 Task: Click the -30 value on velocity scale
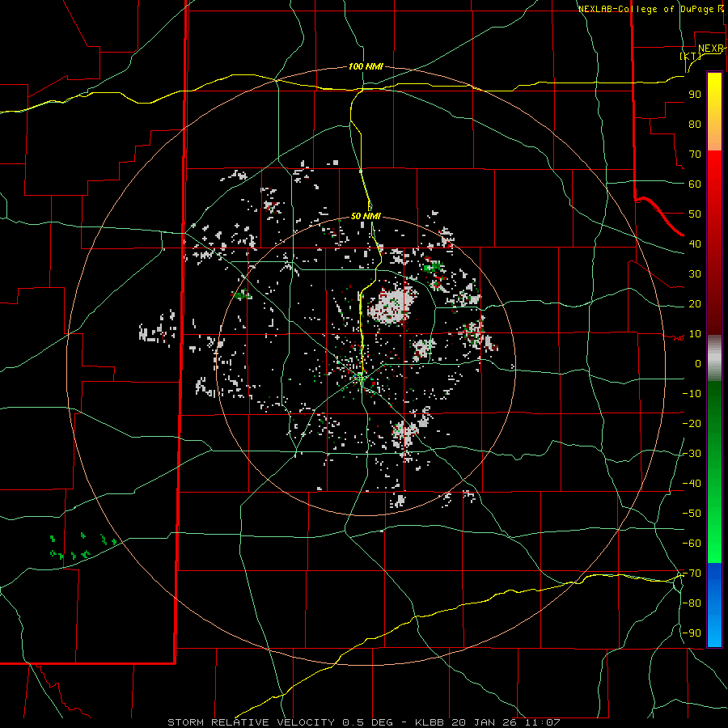point(692,454)
